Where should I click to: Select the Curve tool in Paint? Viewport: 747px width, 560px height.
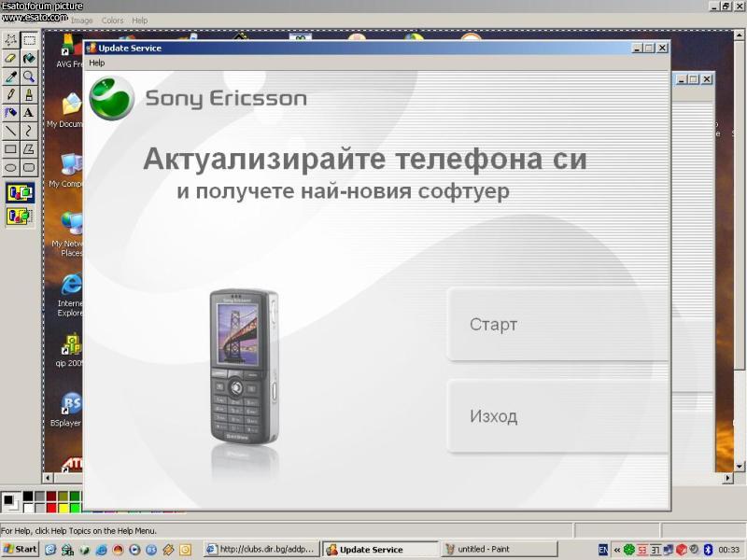point(29,131)
